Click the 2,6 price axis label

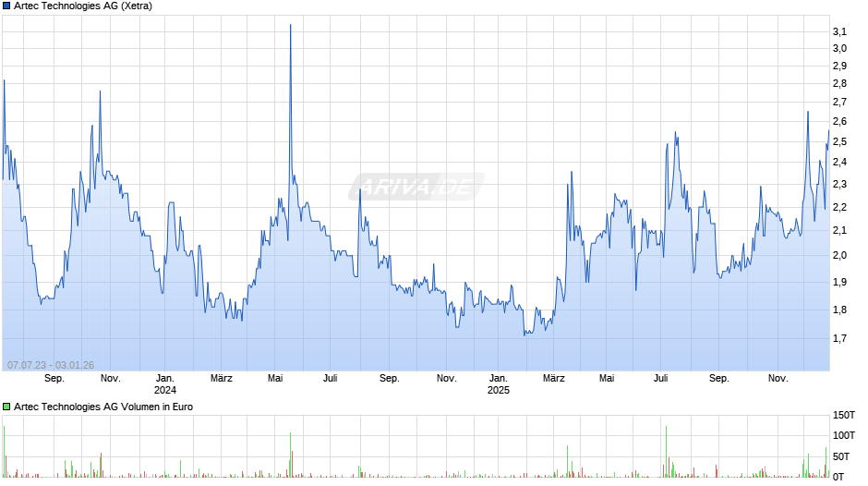coord(839,121)
